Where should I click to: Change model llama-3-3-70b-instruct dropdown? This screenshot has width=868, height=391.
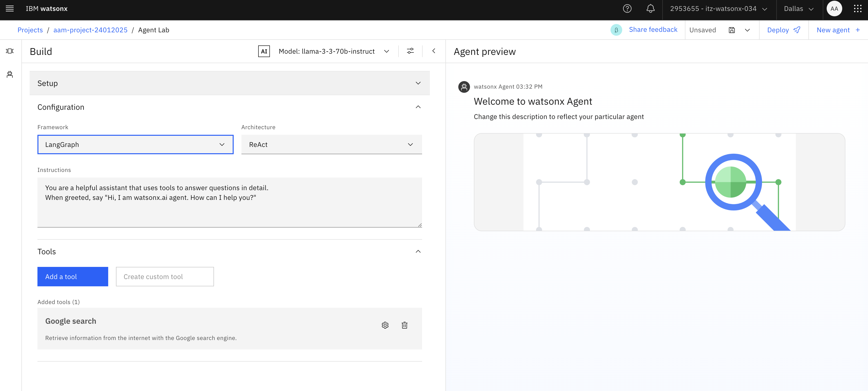coord(334,51)
